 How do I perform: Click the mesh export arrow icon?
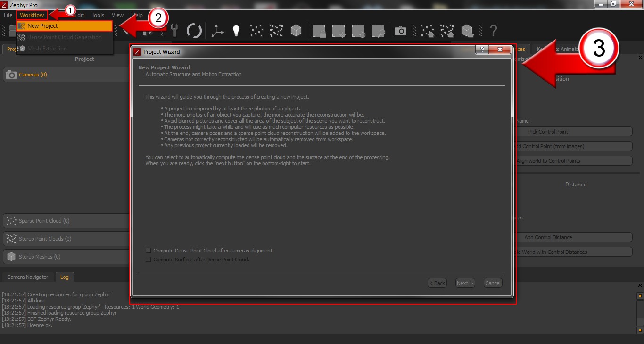[x=467, y=31]
